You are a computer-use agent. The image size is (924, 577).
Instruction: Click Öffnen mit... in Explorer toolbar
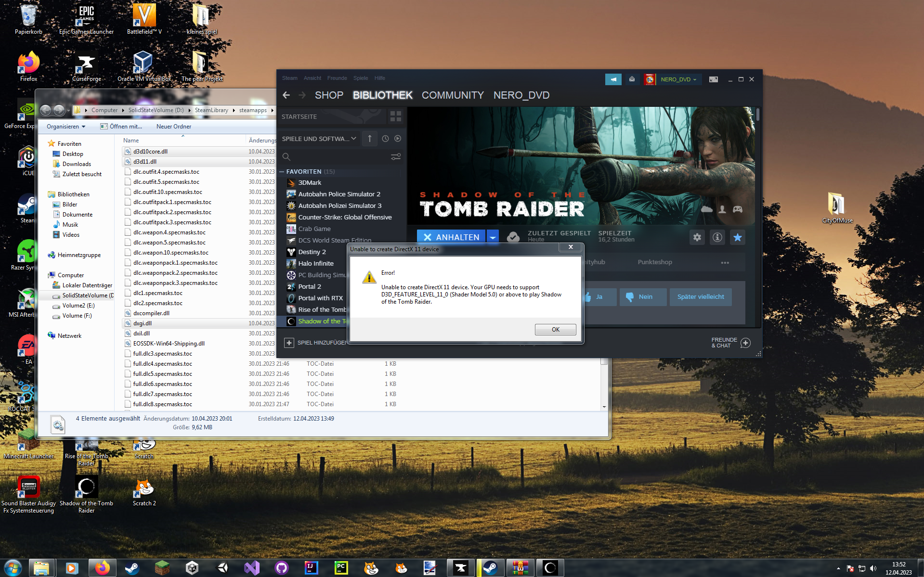(121, 127)
